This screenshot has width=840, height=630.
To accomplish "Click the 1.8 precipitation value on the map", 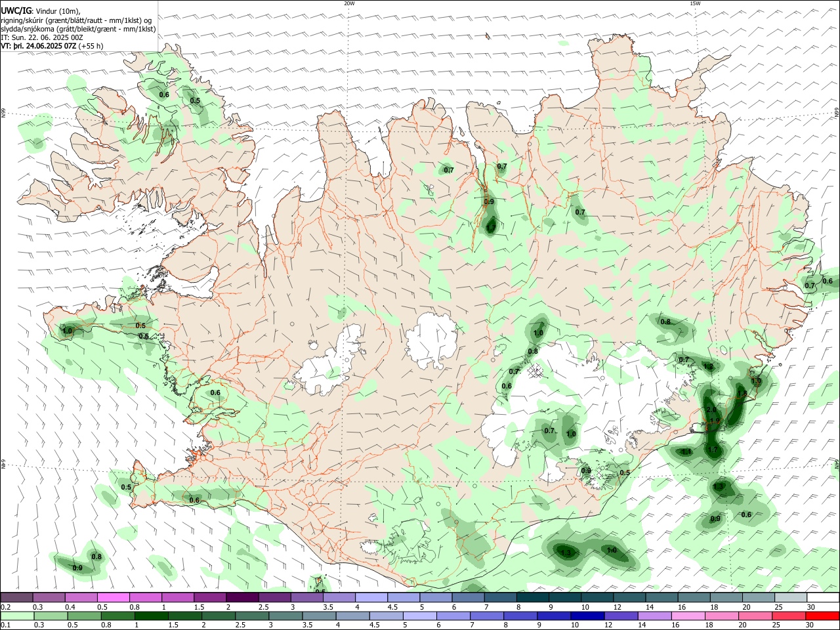I will click(x=742, y=394).
